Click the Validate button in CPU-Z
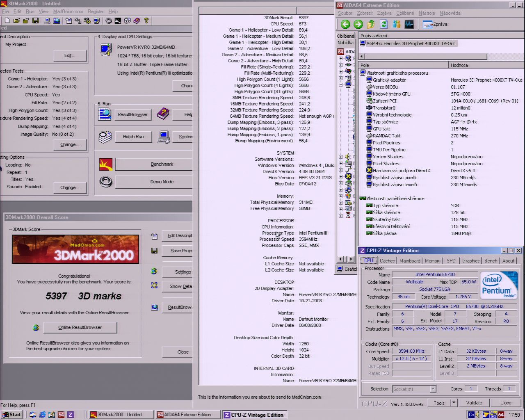The height and width of the screenshot is (420, 525). pos(474,403)
